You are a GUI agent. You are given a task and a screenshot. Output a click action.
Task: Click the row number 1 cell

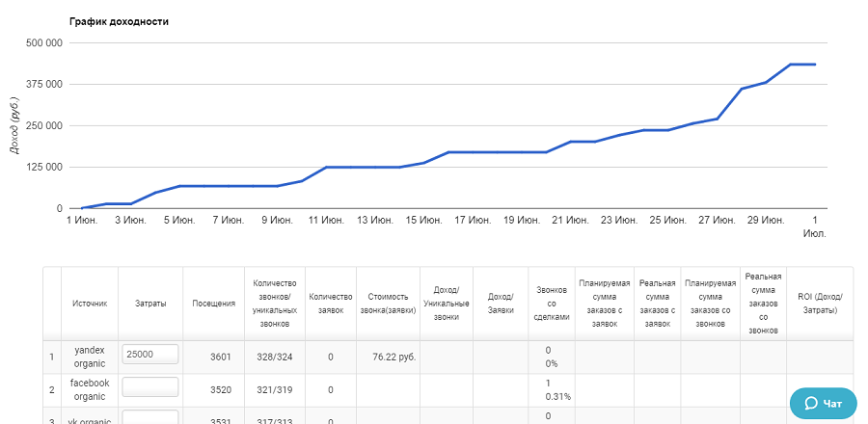52,358
